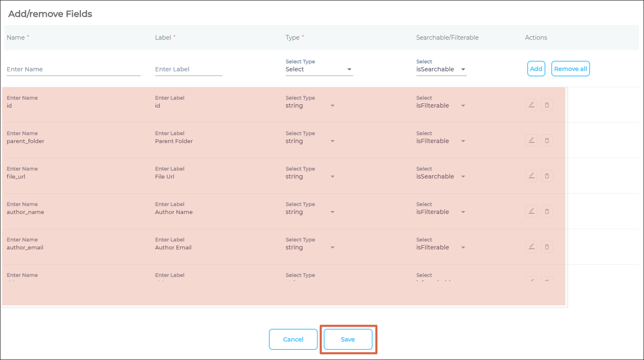Click edit icon for author_email row
Image resolution: width=644 pixels, height=360 pixels.
pyautogui.click(x=531, y=247)
